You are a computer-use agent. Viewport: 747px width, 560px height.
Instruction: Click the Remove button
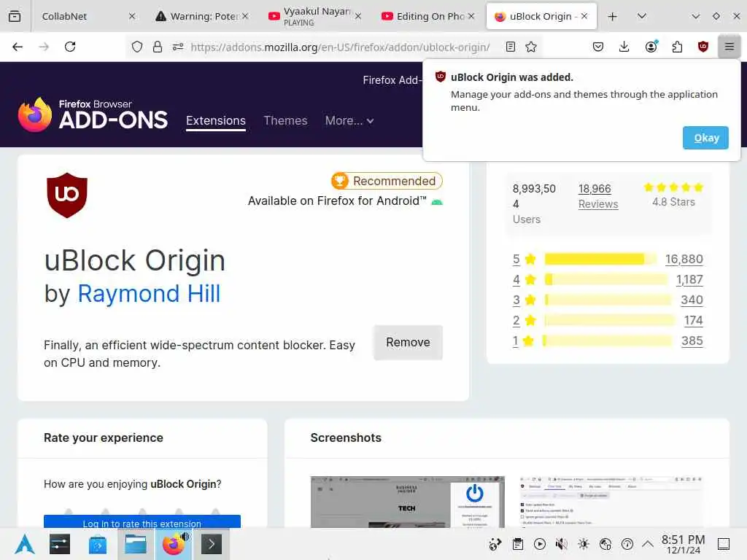click(x=408, y=343)
